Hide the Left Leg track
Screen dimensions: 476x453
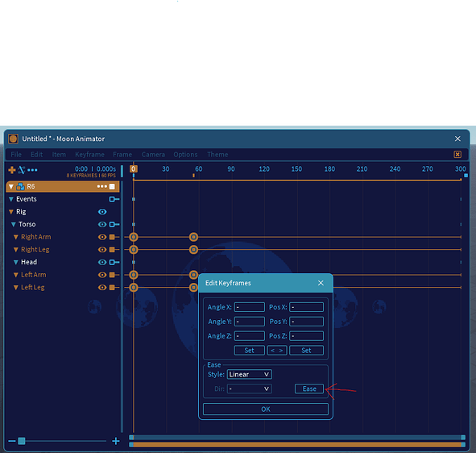pos(102,287)
